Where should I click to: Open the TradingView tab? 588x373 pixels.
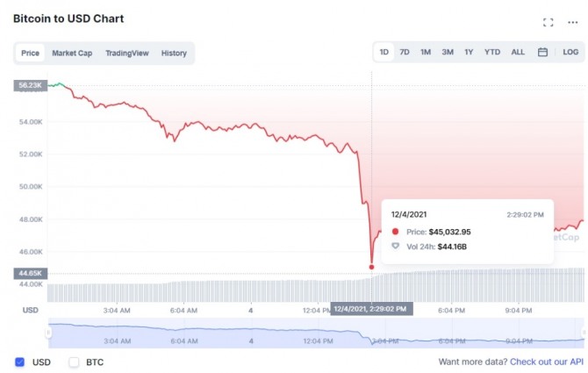tap(127, 54)
